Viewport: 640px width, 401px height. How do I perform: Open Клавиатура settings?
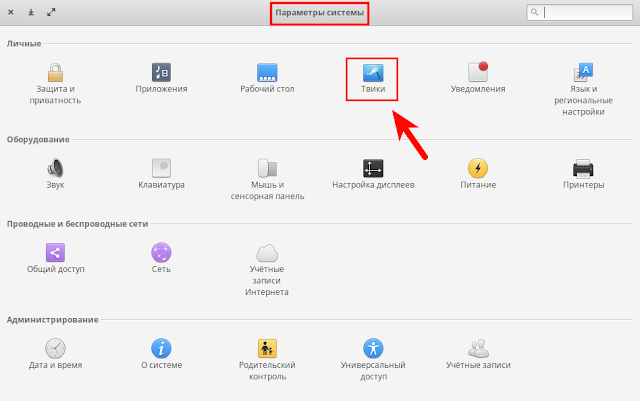click(161, 174)
